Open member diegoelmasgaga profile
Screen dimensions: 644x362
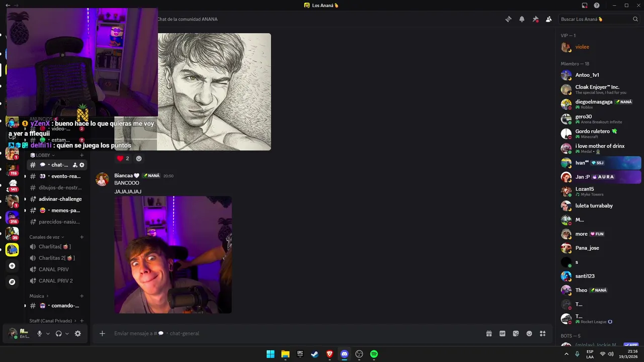(x=600, y=104)
